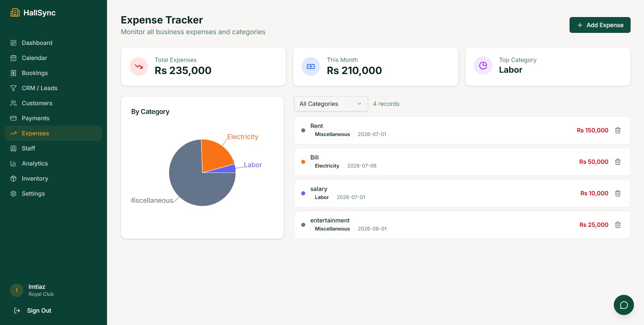Delete the Rent expense
The width and height of the screenshot is (644, 325).
pos(618,130)
